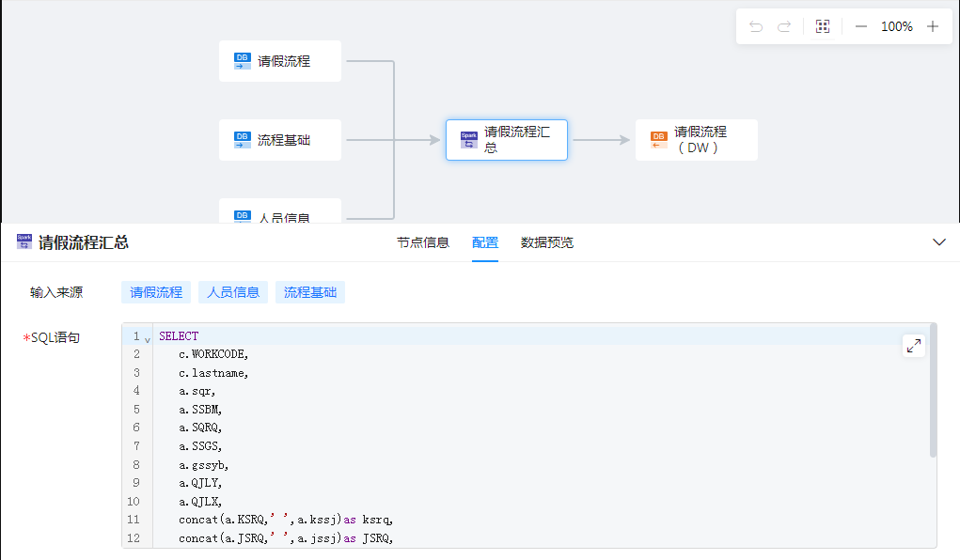Viewport: 960px width, 560px height.
Task: Click the 流程基础 input source tag
Action: (x=310, y=292)
